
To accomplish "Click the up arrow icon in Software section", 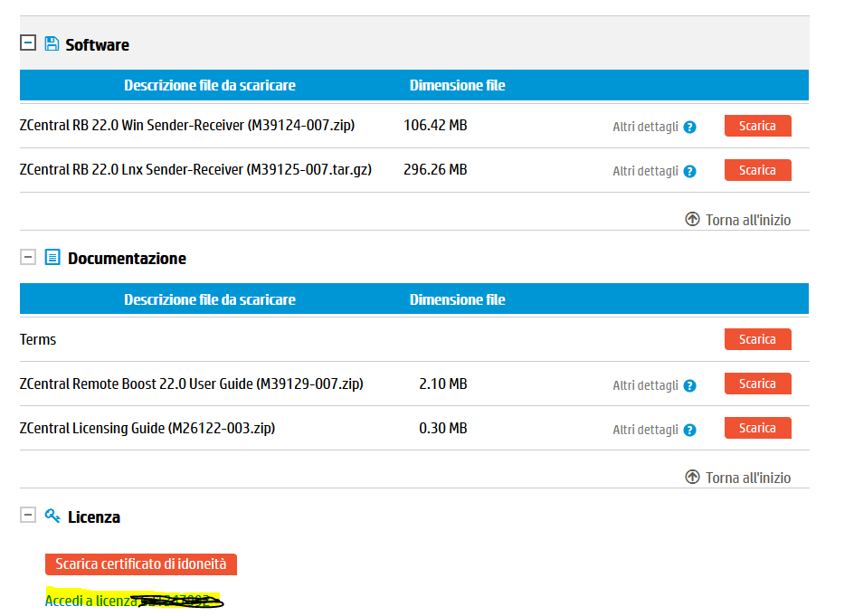I will coord(693,219).
